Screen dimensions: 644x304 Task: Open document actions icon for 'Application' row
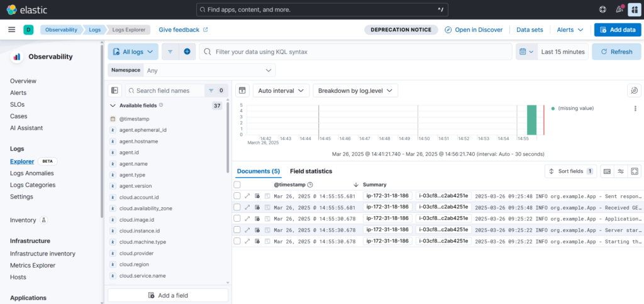tap(257, 218)
